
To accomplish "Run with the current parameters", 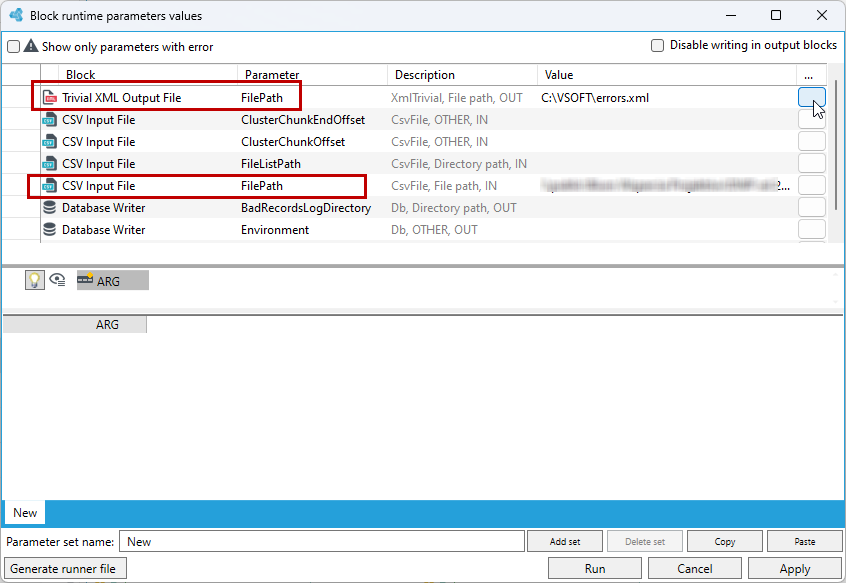I will pos(595,568).
